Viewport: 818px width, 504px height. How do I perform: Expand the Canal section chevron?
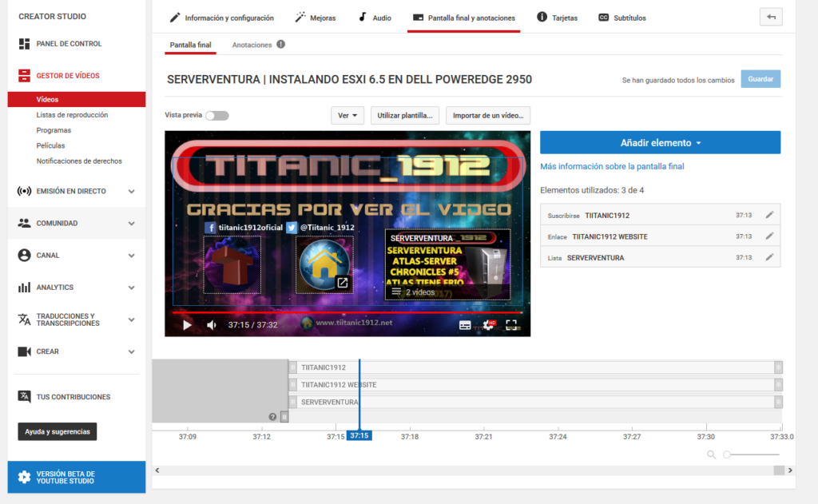(x=132, y=256)
